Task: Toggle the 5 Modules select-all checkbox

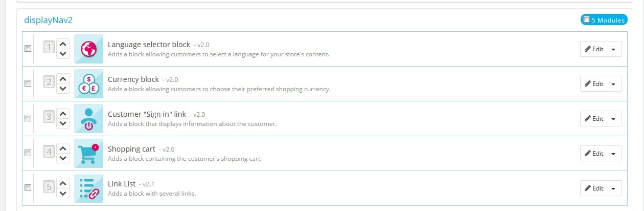Action: click(x=586, y=20)
